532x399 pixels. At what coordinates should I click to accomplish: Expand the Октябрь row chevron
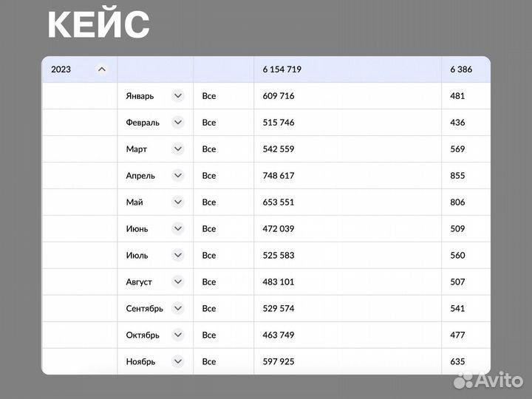177,335
